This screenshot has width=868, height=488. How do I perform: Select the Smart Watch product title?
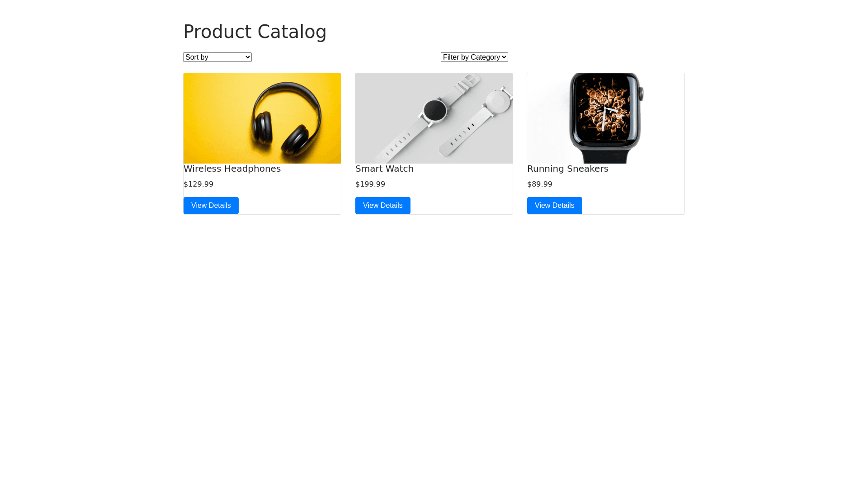pyautogui.click(x=384, y=169)
